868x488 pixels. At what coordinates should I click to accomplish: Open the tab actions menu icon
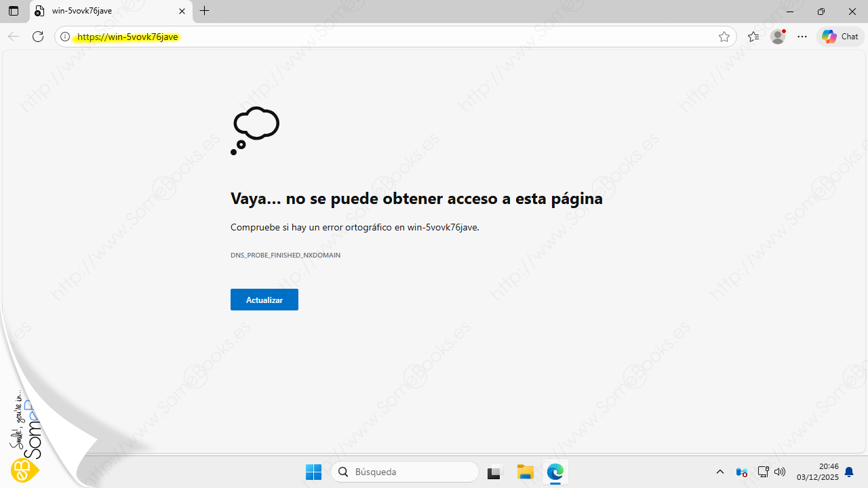tap(14, 12)
